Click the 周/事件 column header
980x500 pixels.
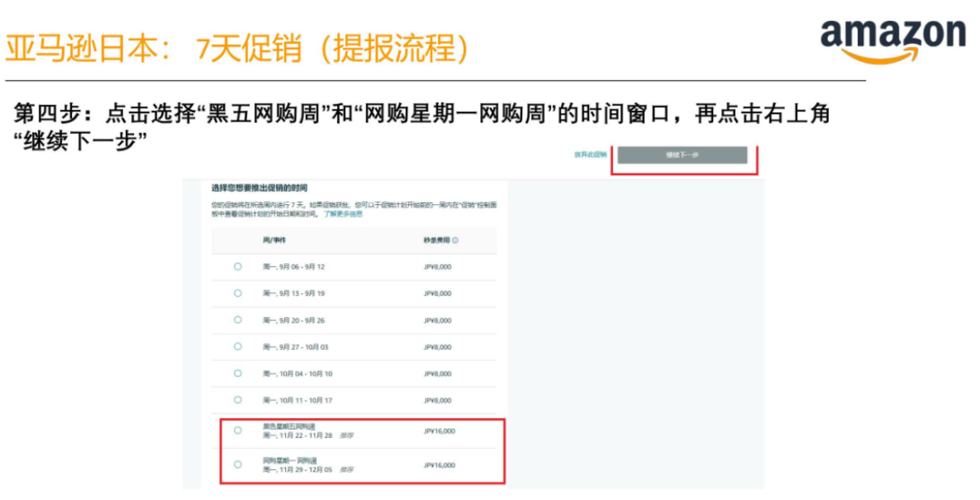(274, 240)
